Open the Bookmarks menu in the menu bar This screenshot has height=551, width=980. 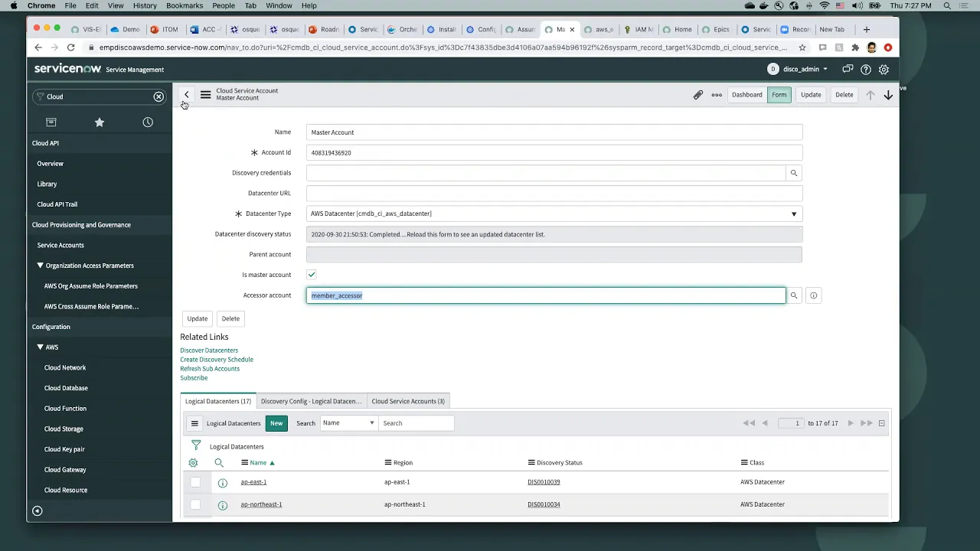pyautogui.click(x=185, y=5)
